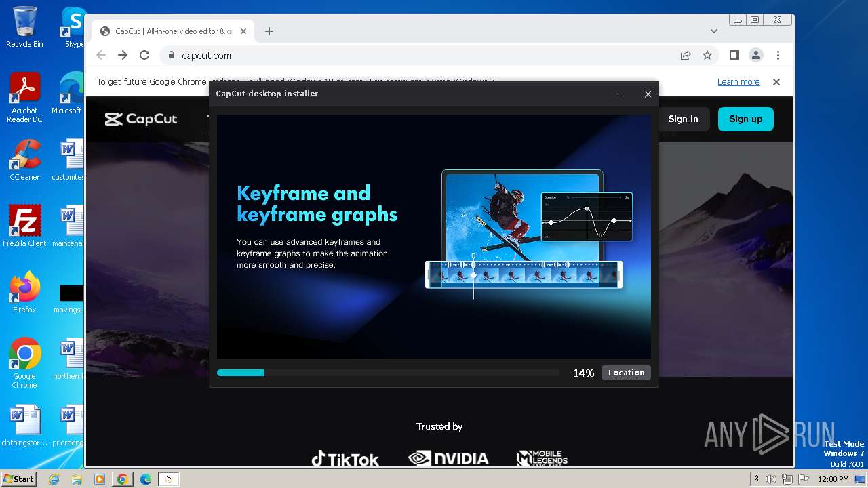Click the installation progress bar
The height and width of the screenshot is (488, 868).
coord(388,373)
